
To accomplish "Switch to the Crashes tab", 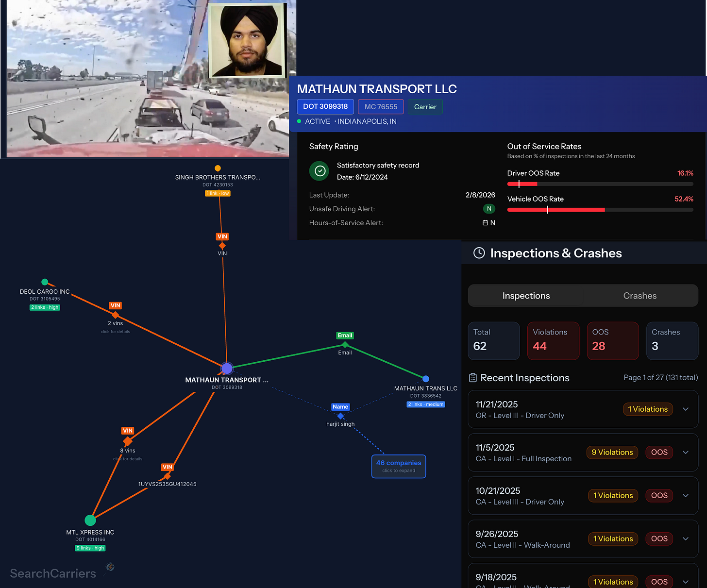I will click(x=640, y=296).
